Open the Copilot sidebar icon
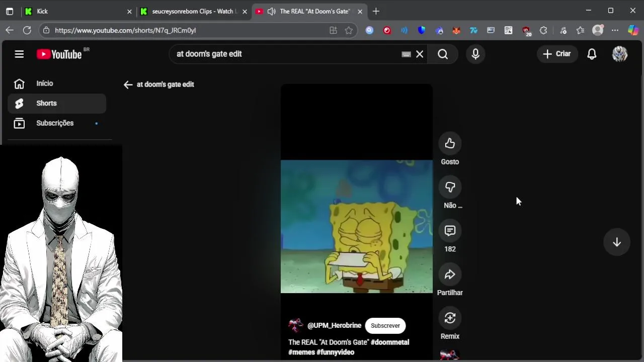 (x=633, y=30)
